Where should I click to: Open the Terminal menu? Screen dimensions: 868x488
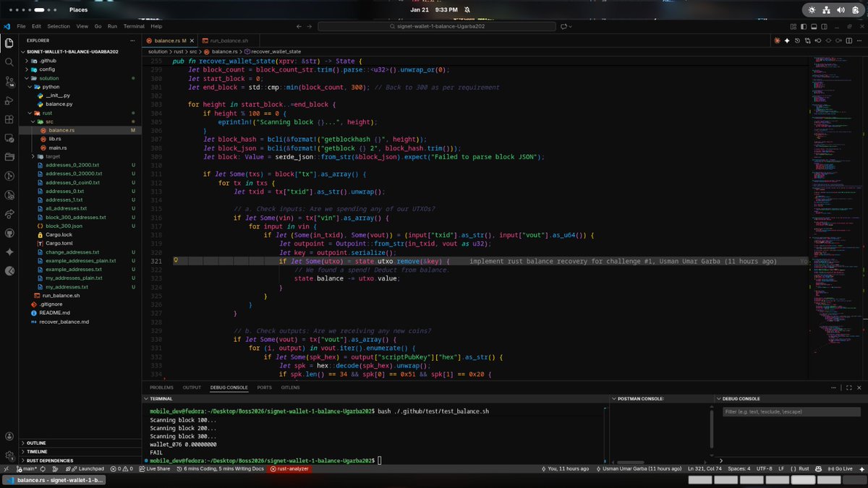point(134,26)
